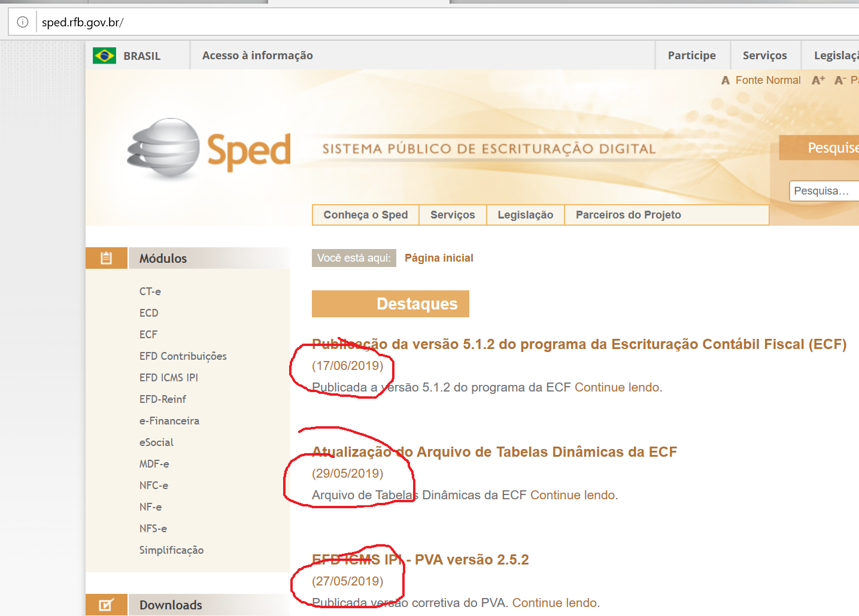Viewport: 859px width, 616px height.
Task: Open the NF-e module
Action: click(151, 507)
